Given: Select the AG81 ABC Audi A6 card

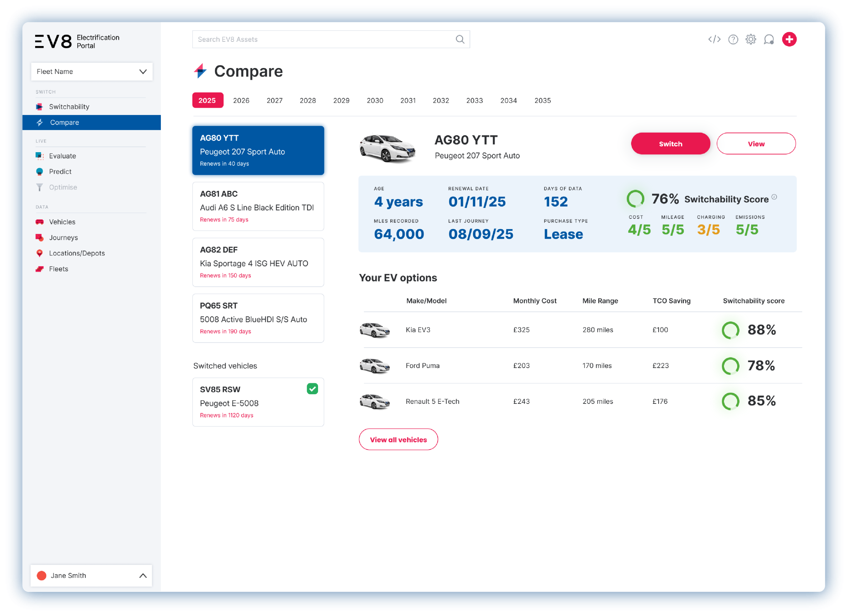Looking at the screenshot, I should click(258, 207).
